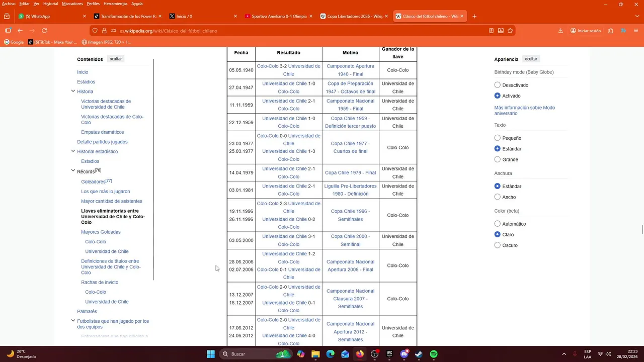Select Activado for Birthday mode
This screenshot has height=362, width=644.
(497, 96)
